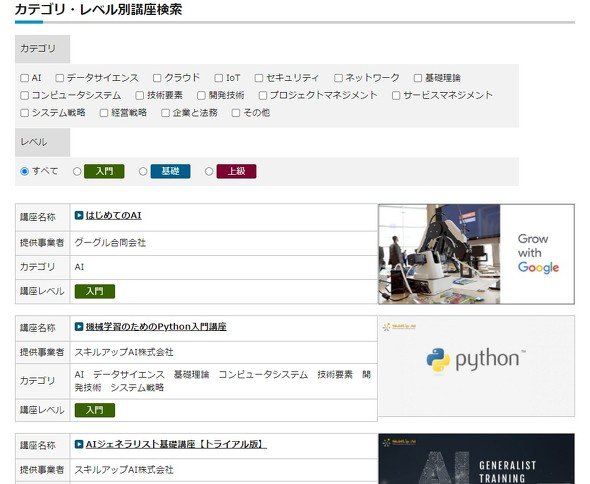This screenshot has height=484, width=590.
Task: Choose the 上級 level radio button
Action: [209, 172]
